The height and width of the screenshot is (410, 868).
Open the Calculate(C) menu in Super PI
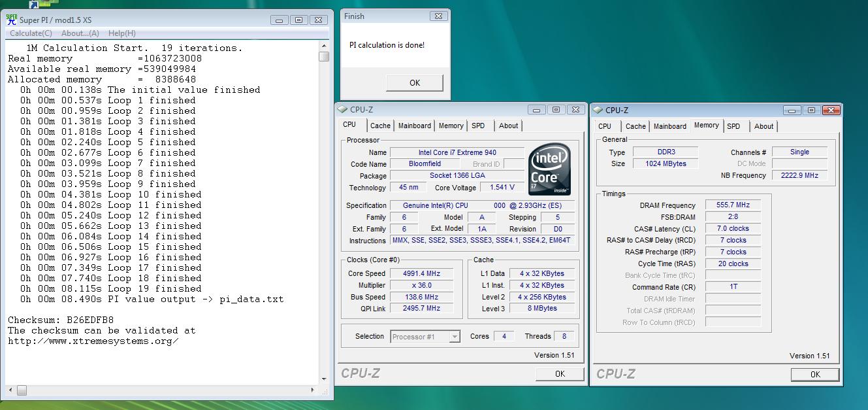pos(31,33)
